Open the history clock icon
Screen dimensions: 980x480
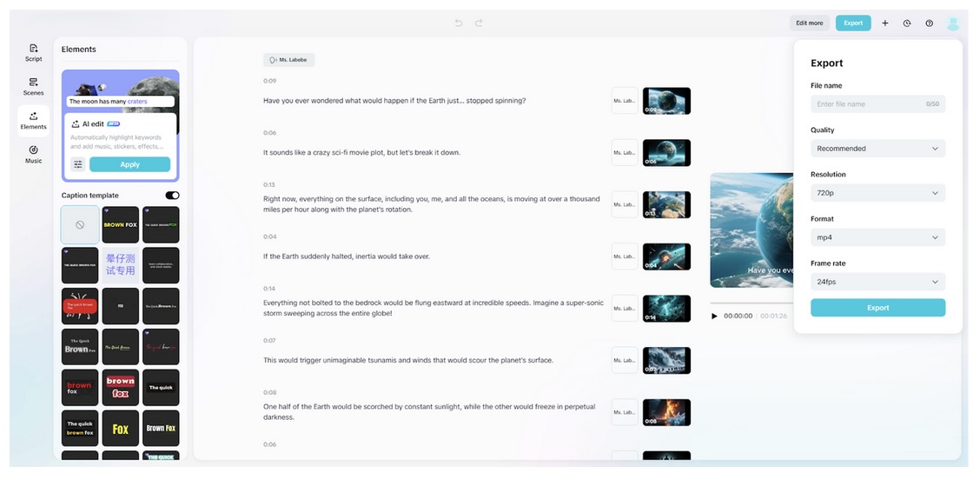point(906,23)
